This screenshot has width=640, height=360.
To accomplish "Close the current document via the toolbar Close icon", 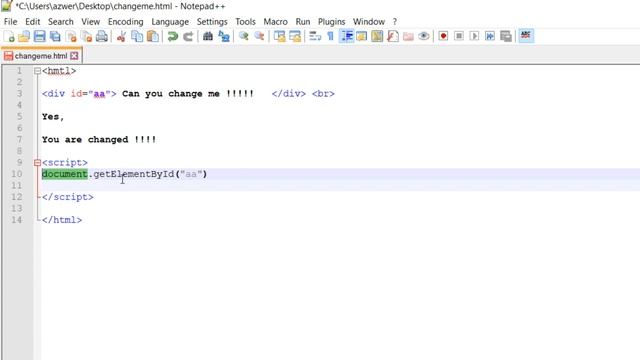I will pos(71,36).
